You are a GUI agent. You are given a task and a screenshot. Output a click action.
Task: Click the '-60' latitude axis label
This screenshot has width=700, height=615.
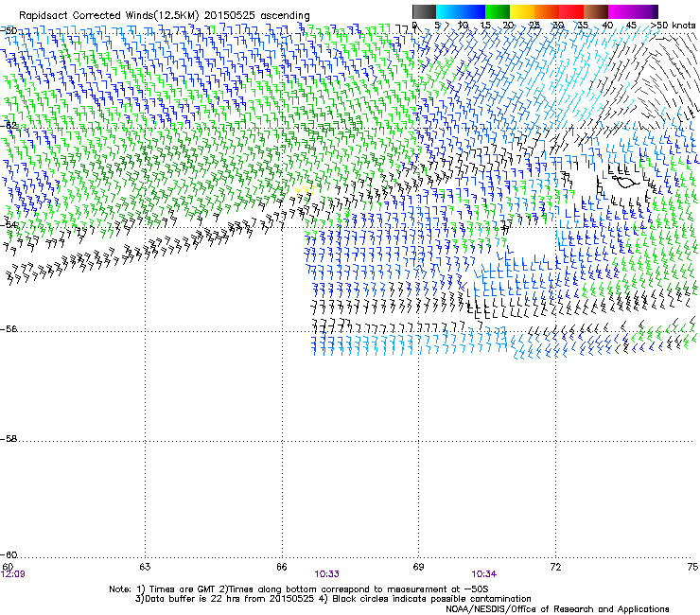point(9,554)
